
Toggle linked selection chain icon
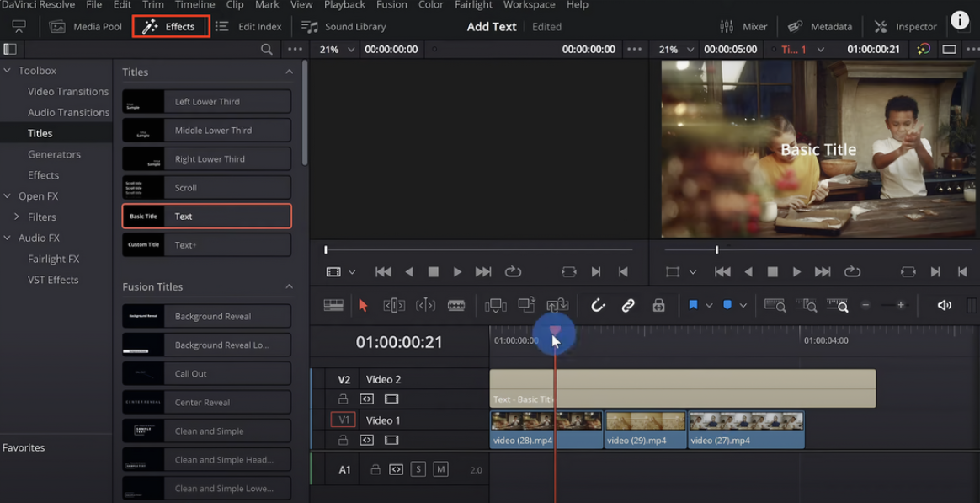pyautogui.click(x=628, y=306)
